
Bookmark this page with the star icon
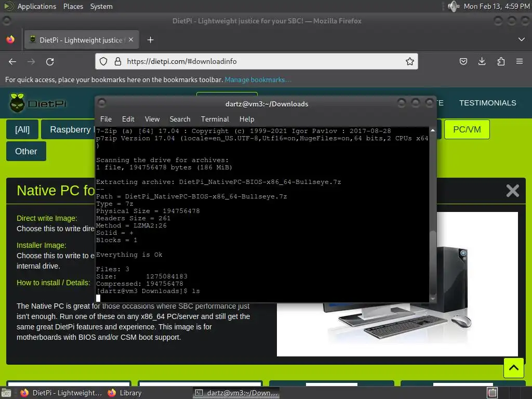(x=410, y=61)
